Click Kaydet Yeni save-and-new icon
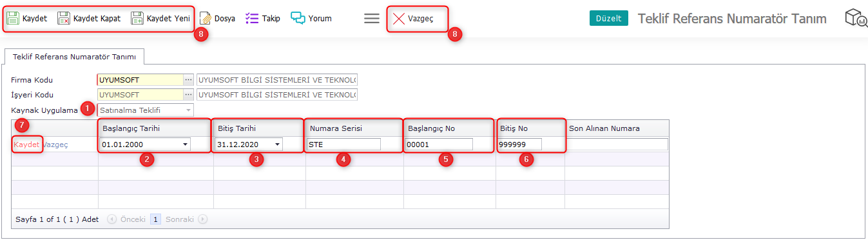 (137, 18)
